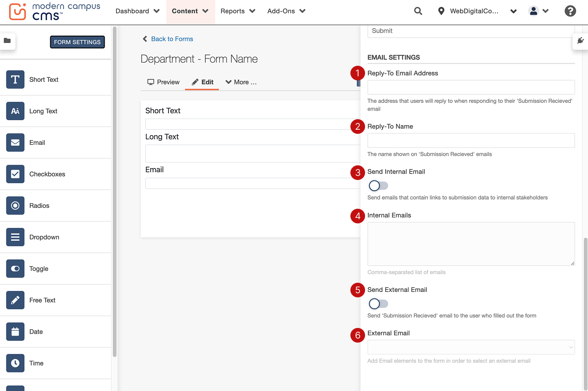Click the Reply-To Email Address field
Screen dimensions: 588x391
point(471,87)
